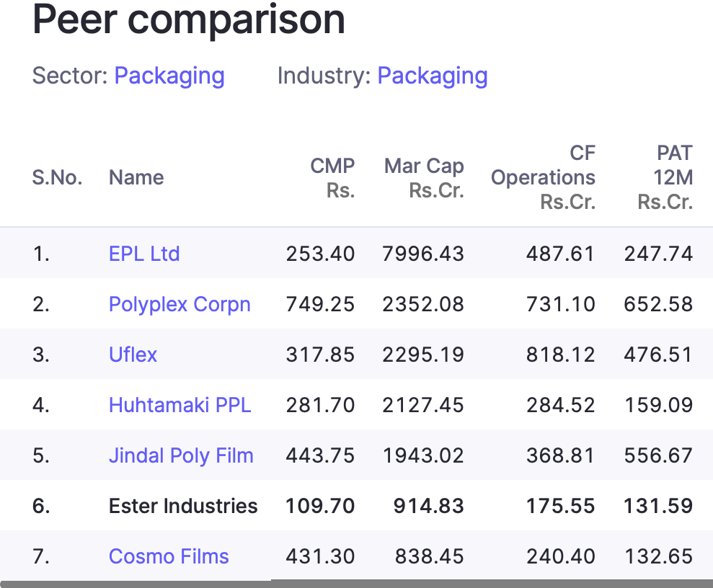Click the Uflex company link
713x588 pixels.
[x=133, y=355]
